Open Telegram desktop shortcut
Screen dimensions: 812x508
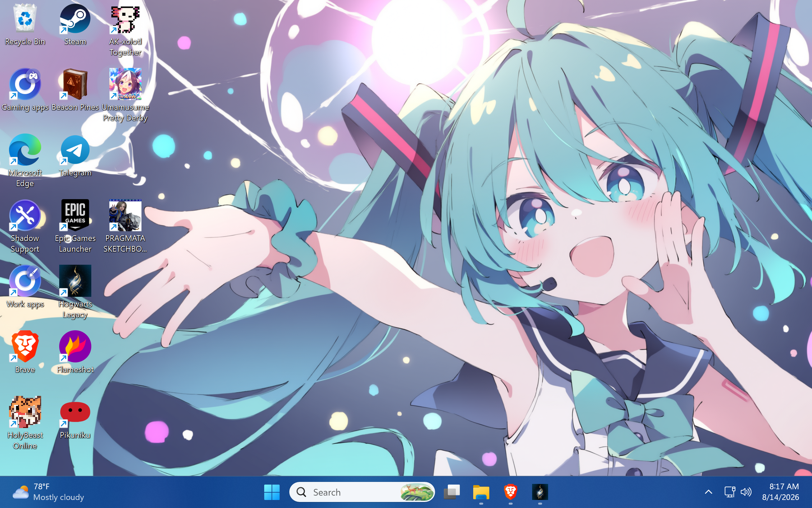(x=75, y=156)
